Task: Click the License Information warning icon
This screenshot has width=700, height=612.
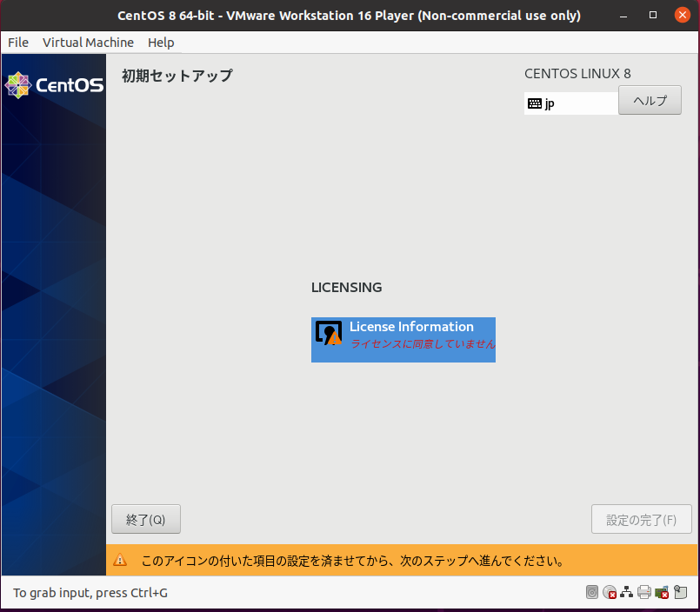Action: pyautogui.click(x=329, y=335)
